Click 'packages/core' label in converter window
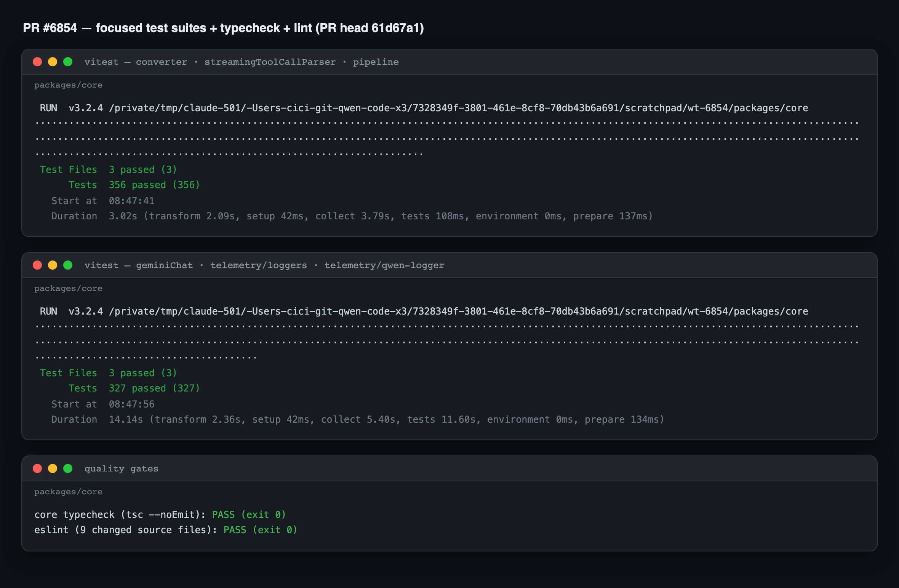 point(68,85)
